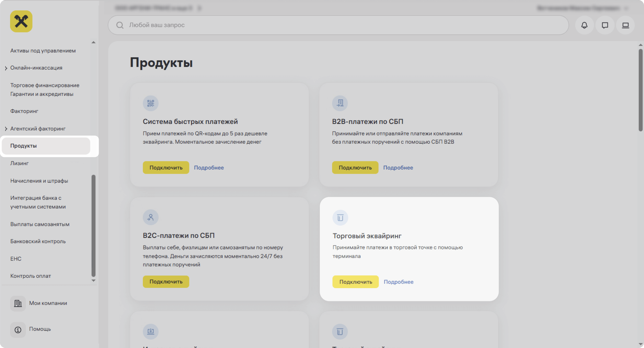Open the Лизинг sidebar item
This screenshot has height=348, width=644.
click(x=20, y=163)
